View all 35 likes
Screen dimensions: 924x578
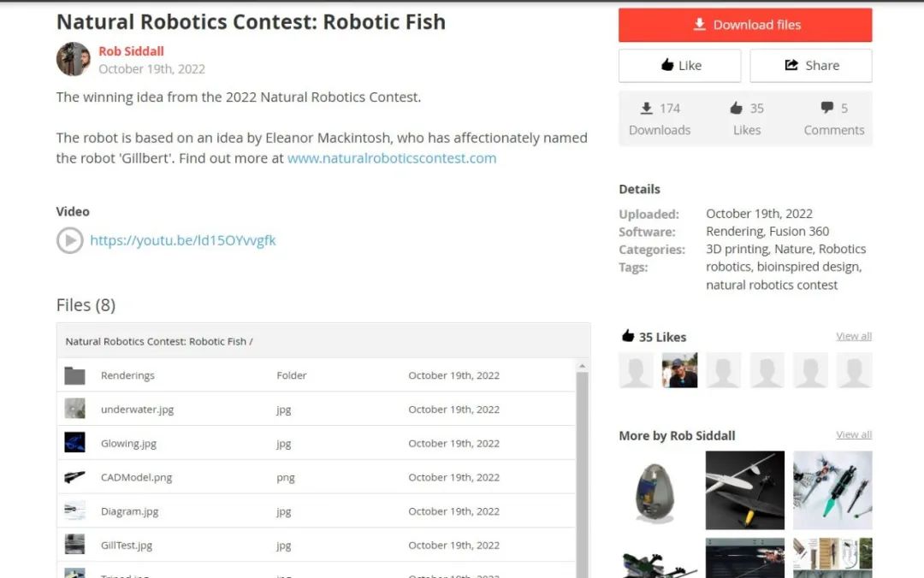click(x=853, y=336)
